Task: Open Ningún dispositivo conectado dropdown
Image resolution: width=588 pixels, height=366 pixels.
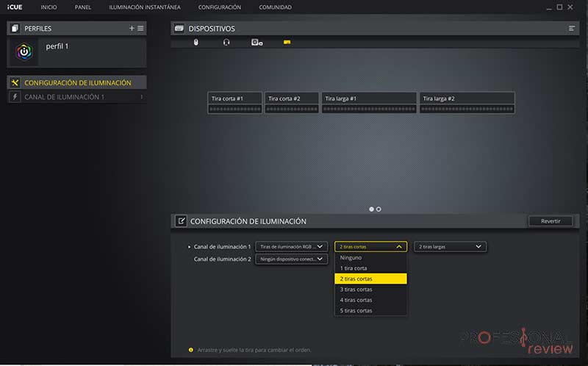Action: pyautogui.click(x=291, y=259)
